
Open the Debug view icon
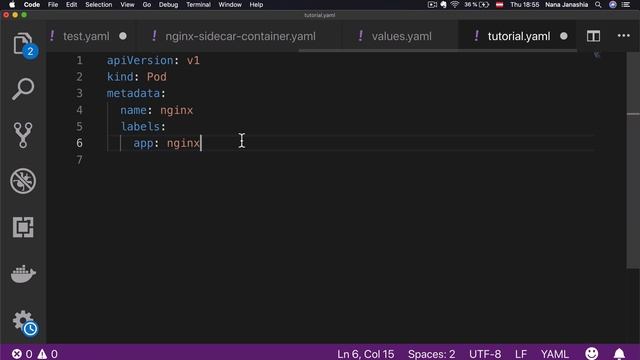pyautogui.click(x=23, y=181)
